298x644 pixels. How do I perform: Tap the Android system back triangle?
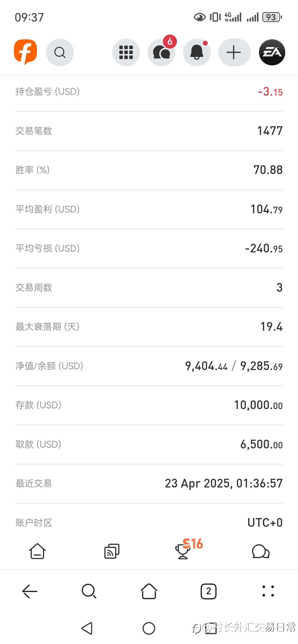pos(87,628)
